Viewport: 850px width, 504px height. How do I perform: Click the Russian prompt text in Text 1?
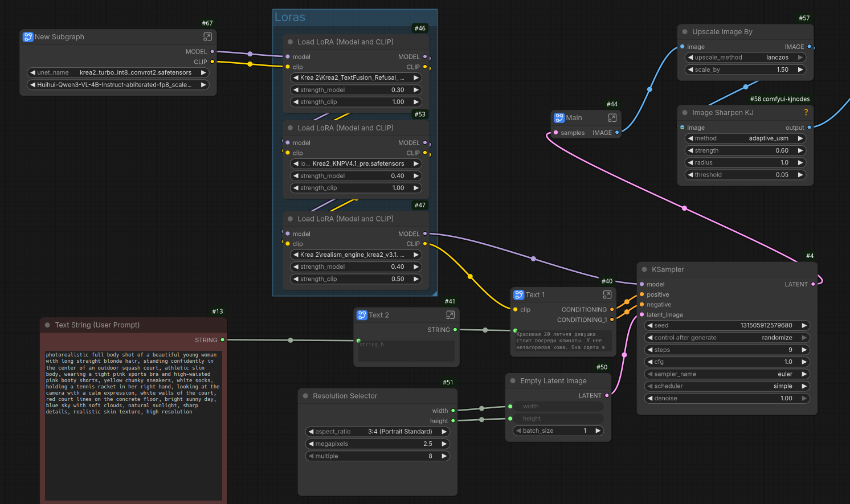click(563, 341)
